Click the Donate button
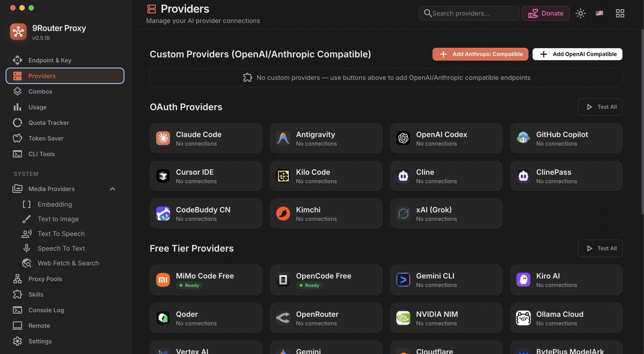The width and height of the screenshot is (644, 354). tap(546, 13)
